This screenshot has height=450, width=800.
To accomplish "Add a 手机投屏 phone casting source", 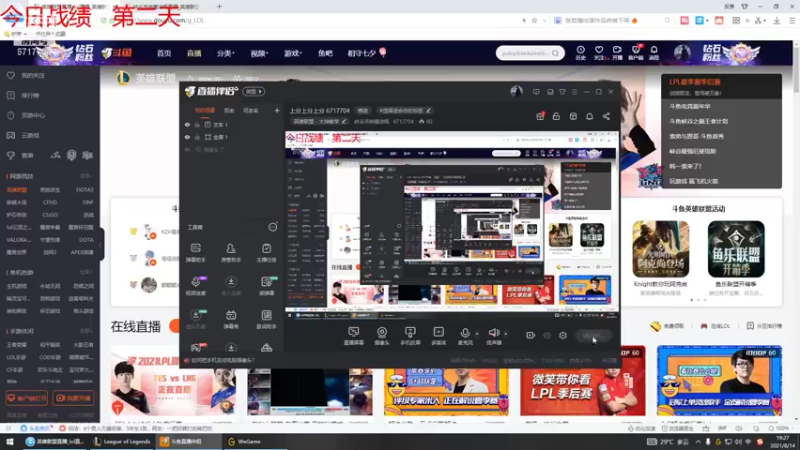I will point(410,336).
